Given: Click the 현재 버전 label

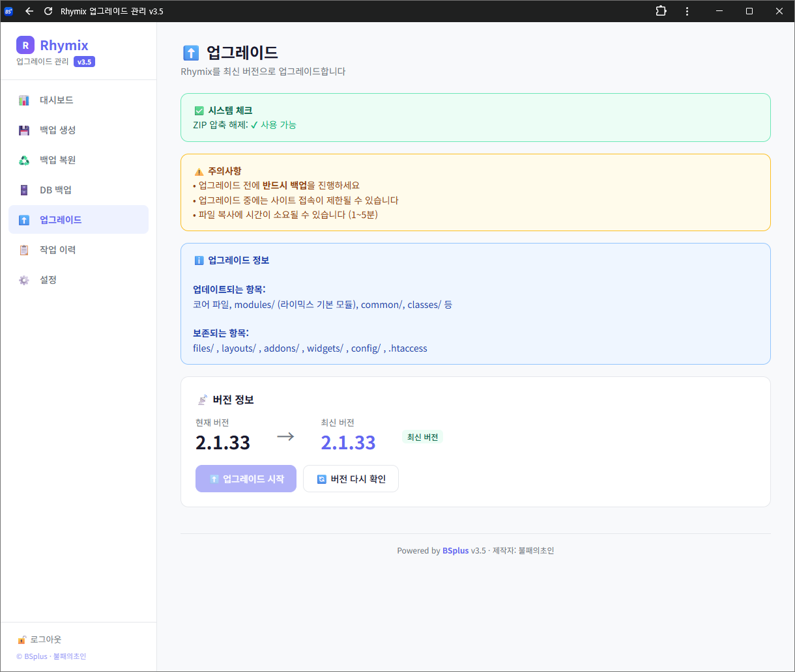Looking at the screenshot, I should tap(212, 423).
